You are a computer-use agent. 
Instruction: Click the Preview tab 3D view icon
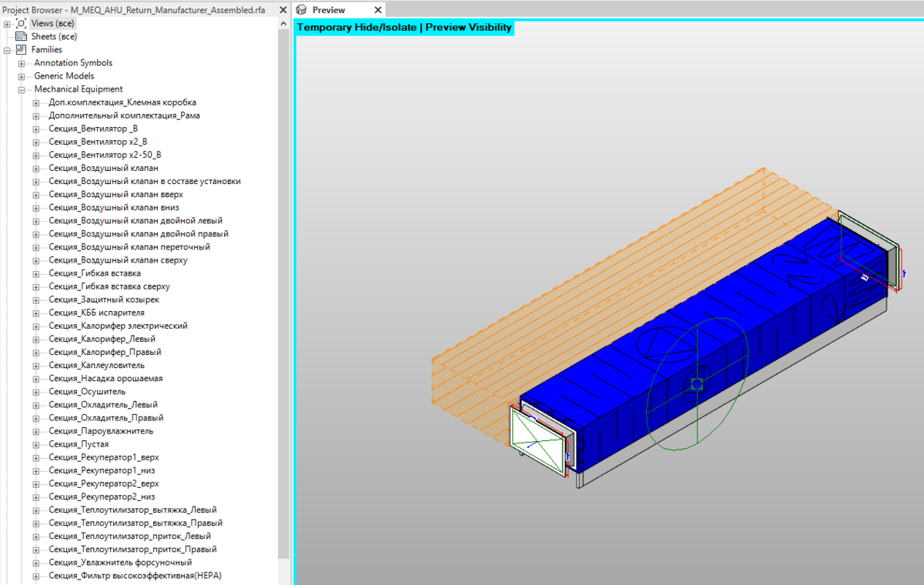pos(302,10)
